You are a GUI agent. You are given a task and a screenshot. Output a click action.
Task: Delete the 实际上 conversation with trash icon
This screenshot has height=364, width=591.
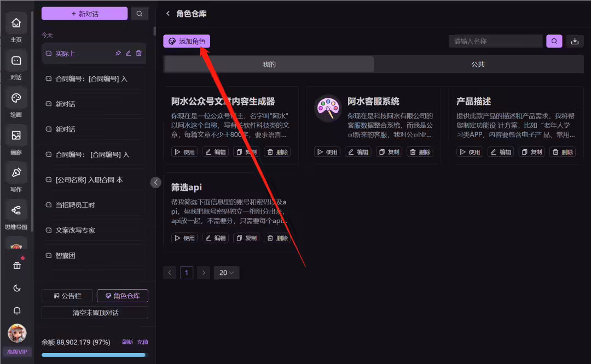138,54
